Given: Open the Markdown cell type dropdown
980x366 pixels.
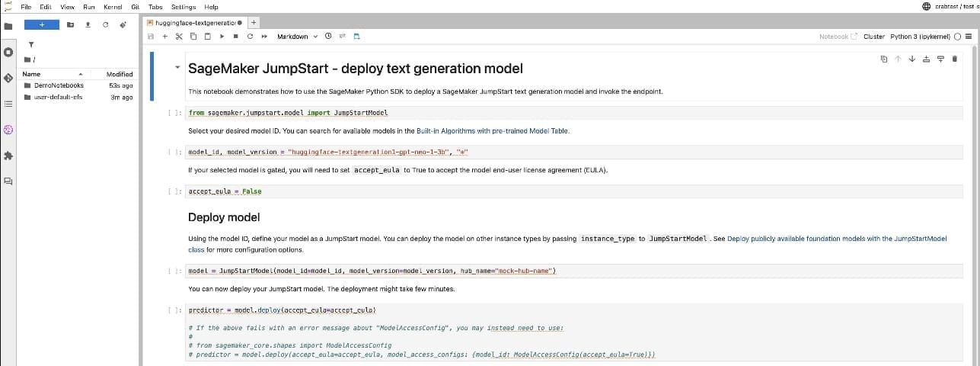Looking at the screenshot, I should tap(297, 37).
